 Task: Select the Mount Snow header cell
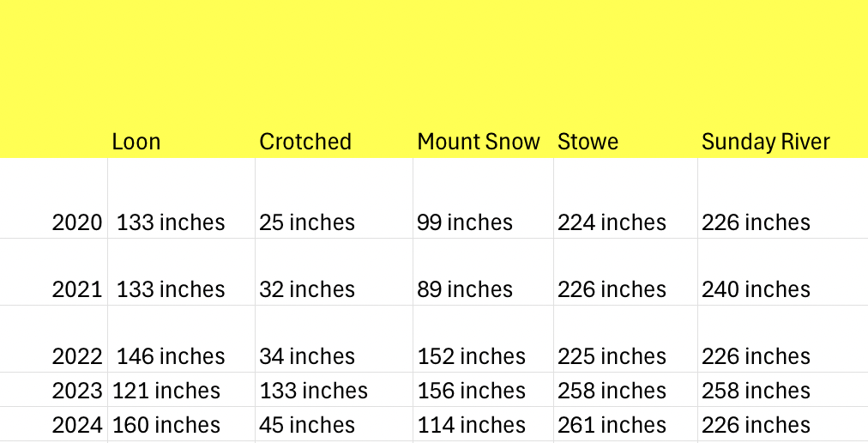coord(479,142)
